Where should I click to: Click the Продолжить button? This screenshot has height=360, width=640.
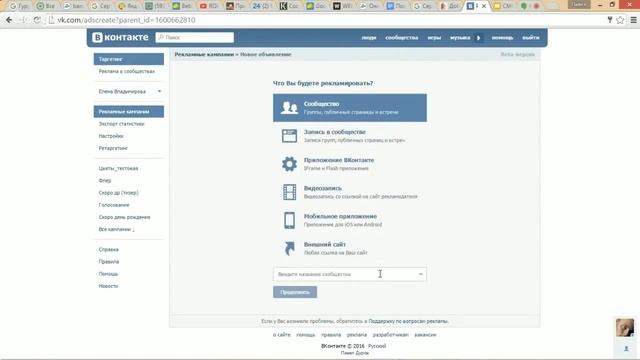coord(295,292)
